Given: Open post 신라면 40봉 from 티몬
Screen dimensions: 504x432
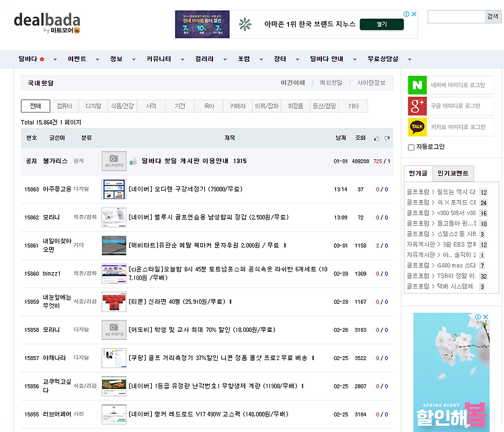Looking at the screenshot, I should pos(177,302).
